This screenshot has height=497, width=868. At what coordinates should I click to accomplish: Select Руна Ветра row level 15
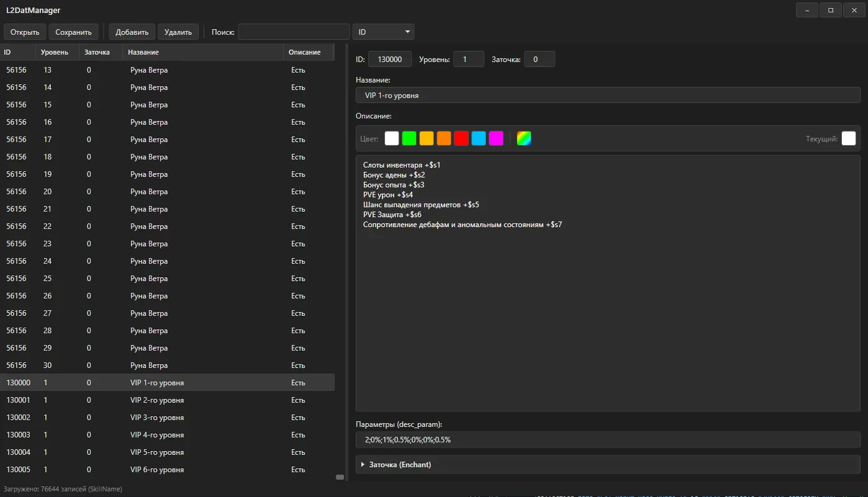[x=167, y=104]
